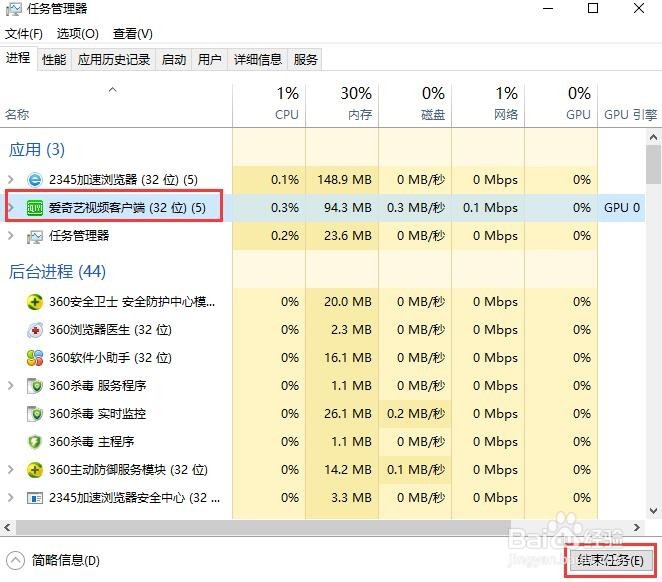662x582 pixels.
Task: Sort by the GPU column header
Action: [x=561, y=104]
